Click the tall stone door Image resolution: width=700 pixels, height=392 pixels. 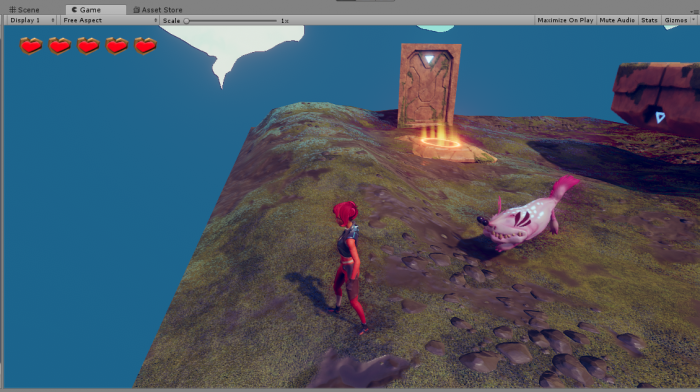tap(429, 85)
